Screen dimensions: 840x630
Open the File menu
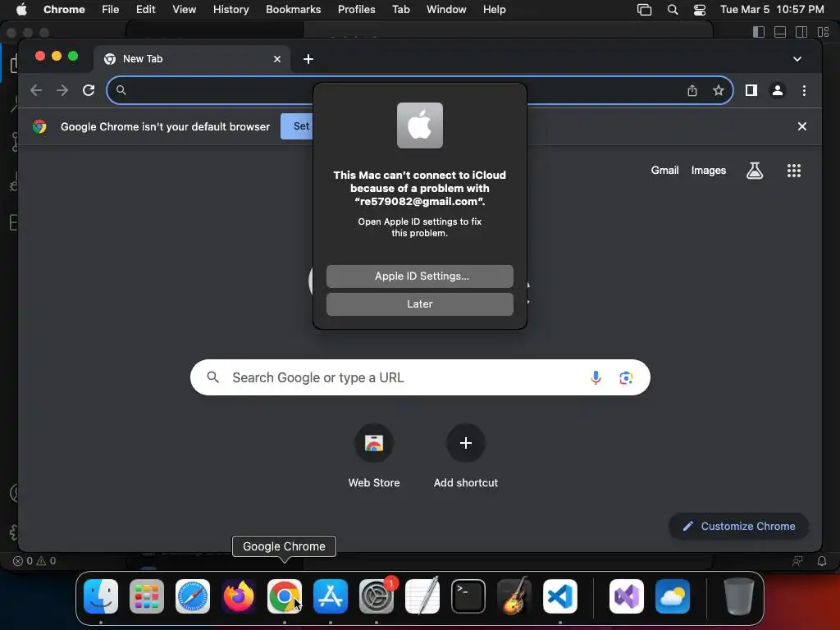[111, 10]
